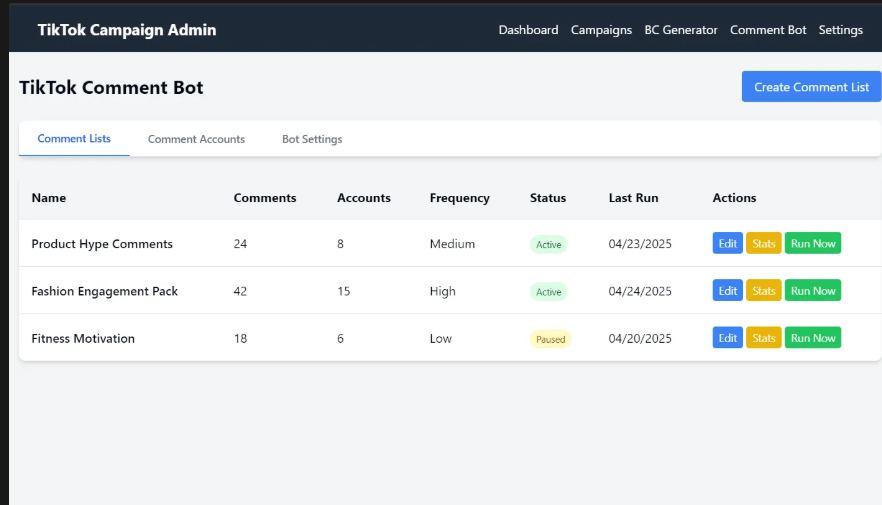Screen dimensions: 882x505
Task: Click Run Now for Fitness Motivation
Action: tap(813, 338)
